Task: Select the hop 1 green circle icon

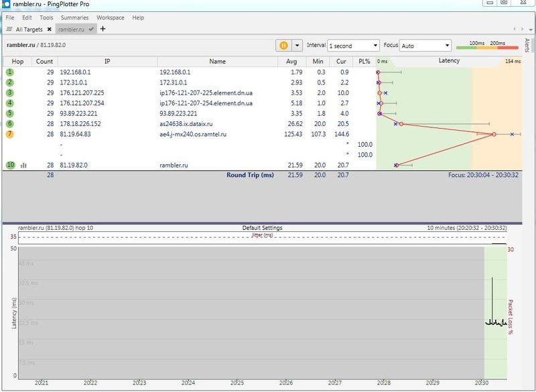Action: tap(9, 72)
